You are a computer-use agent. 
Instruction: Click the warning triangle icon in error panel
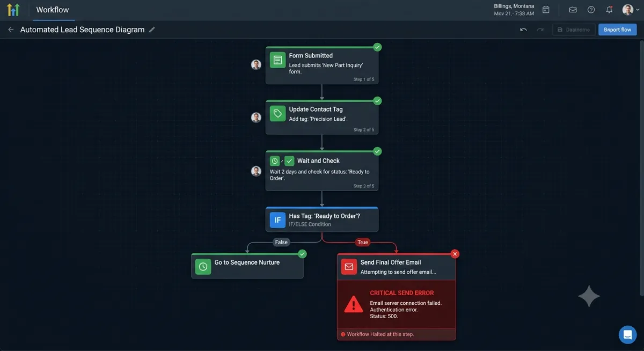click(x=353, y=305)
